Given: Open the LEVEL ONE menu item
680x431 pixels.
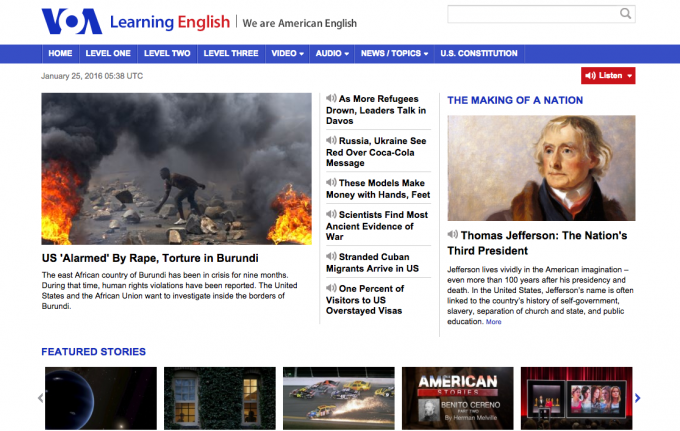Looking at the screenshot, I should pyautogui.click(x=108, y=53).
